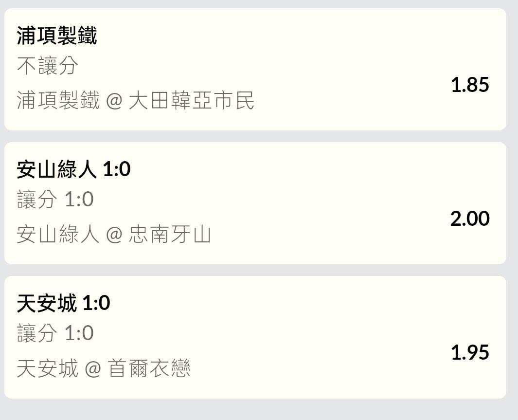Open the 浦項製鐵 @ 大田韓亞市民 matchup line
Viewport: 518px width, 420px height.
135,101
